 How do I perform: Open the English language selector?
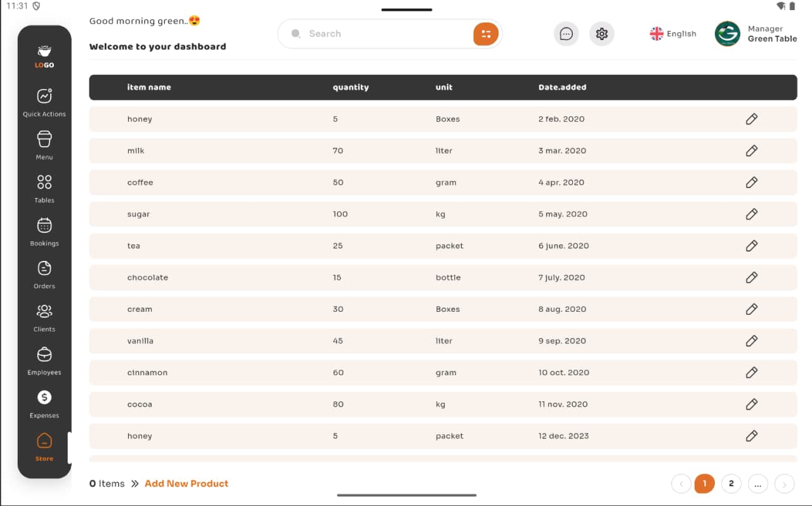pos(672,34)
